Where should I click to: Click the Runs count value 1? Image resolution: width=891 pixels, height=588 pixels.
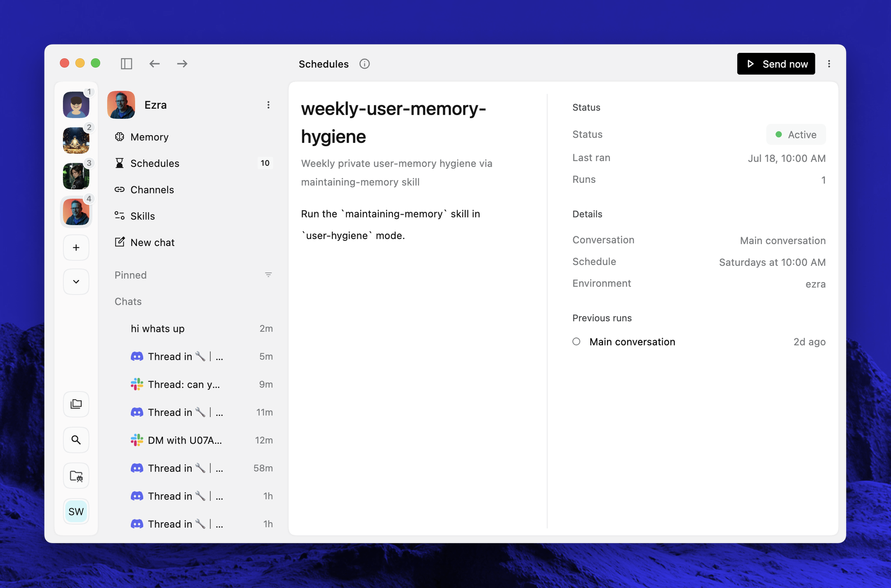click(823, 180)
